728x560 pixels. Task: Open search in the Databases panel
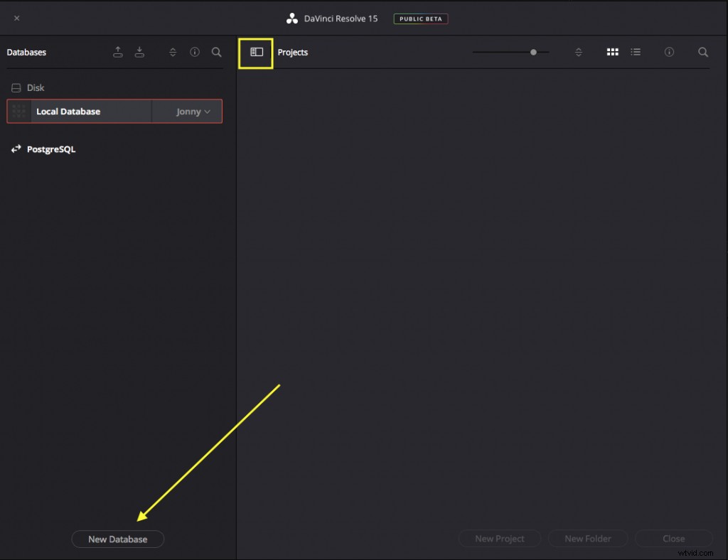217,52
